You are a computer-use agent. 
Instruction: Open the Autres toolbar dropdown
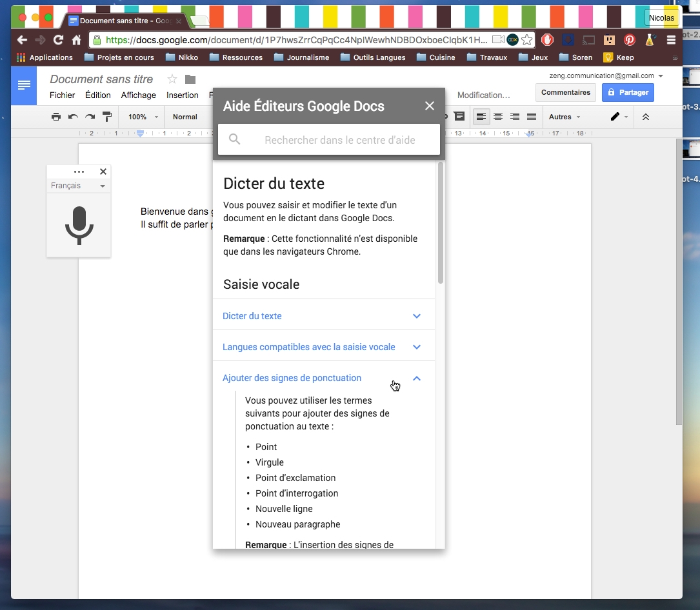(x=565, y=117)
